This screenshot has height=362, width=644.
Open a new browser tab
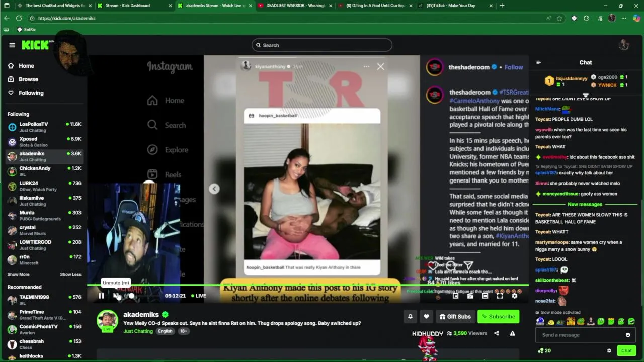[x=502, y=6]
